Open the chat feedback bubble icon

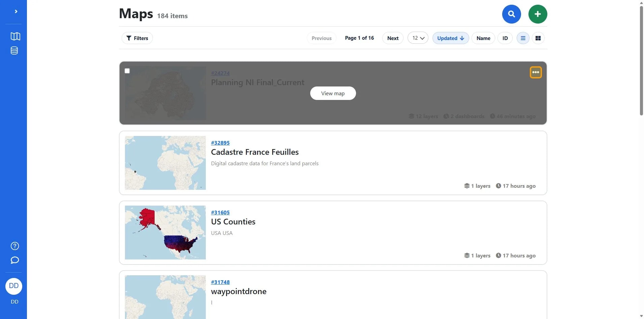click(14, 260)
